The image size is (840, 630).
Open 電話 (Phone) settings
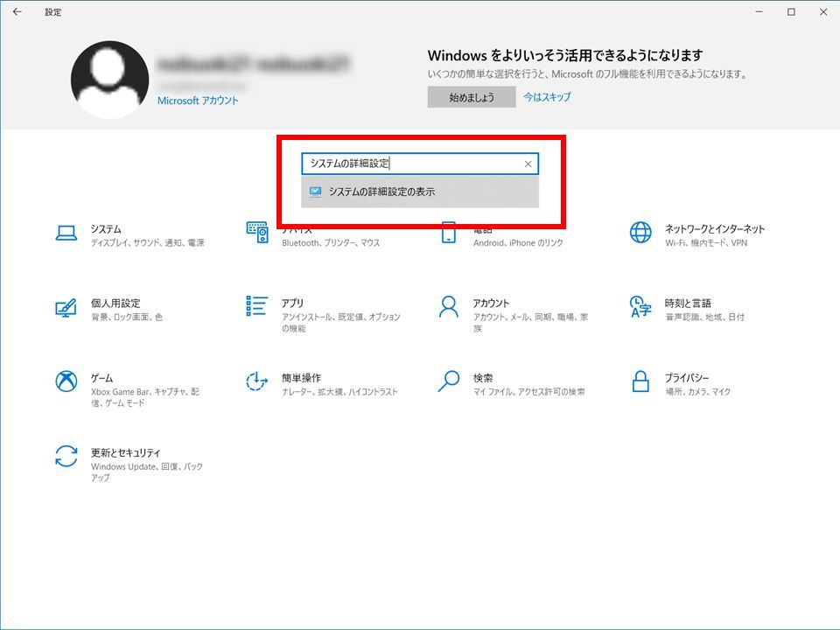[x=490, y=234]
